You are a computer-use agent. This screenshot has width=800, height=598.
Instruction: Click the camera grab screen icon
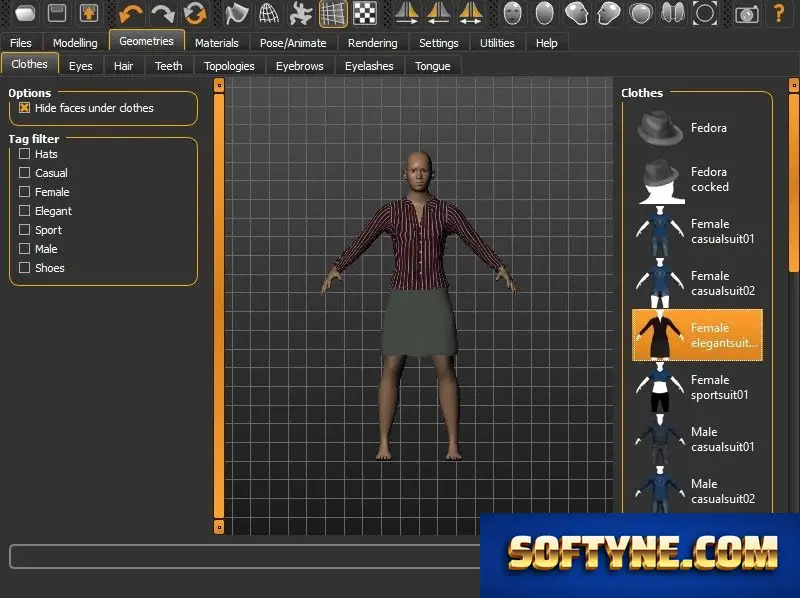(x=746, y=14)
